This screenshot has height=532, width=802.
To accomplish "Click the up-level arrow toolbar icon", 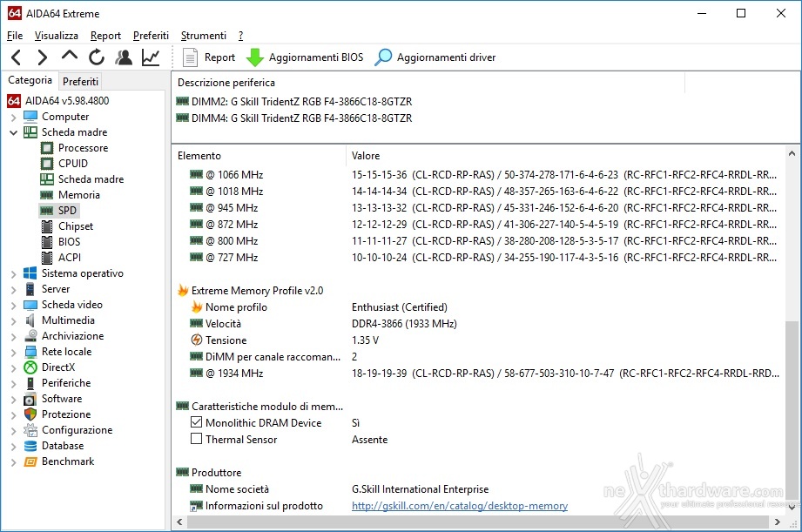I will click(x=70, y=55).
